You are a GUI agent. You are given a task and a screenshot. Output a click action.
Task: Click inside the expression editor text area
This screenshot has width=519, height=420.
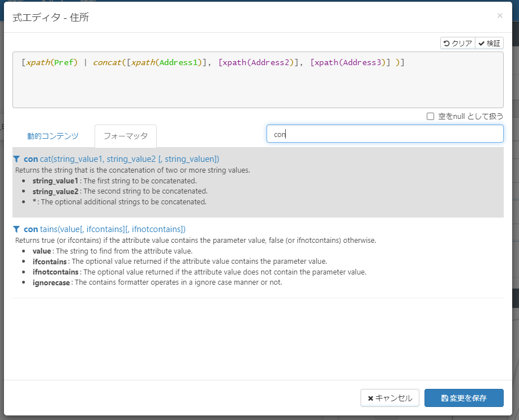(258, 80)
